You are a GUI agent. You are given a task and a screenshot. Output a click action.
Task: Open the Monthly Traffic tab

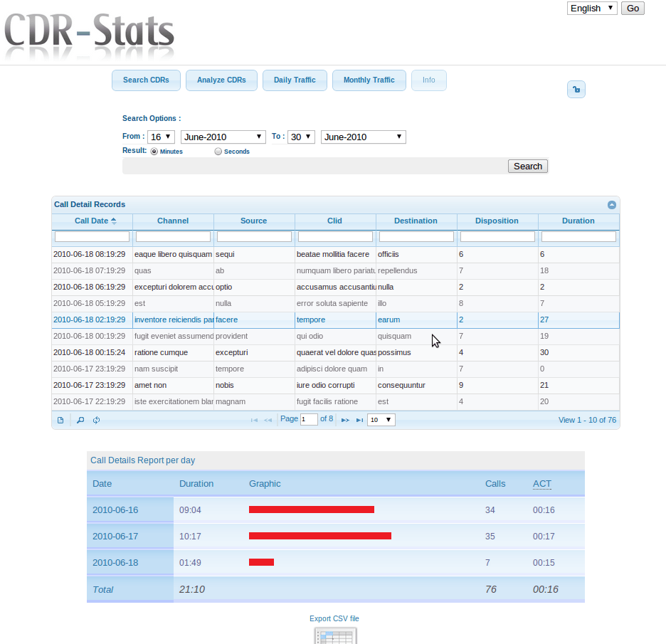coord(369,80)
